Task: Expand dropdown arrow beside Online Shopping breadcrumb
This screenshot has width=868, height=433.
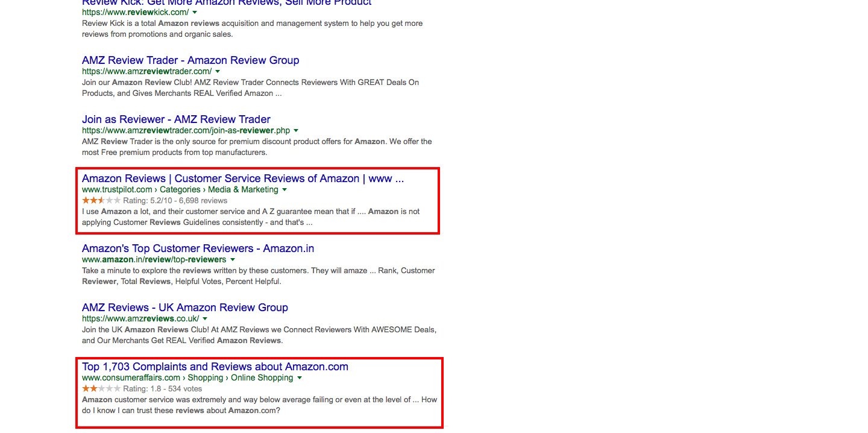Action: coord(300,378)
